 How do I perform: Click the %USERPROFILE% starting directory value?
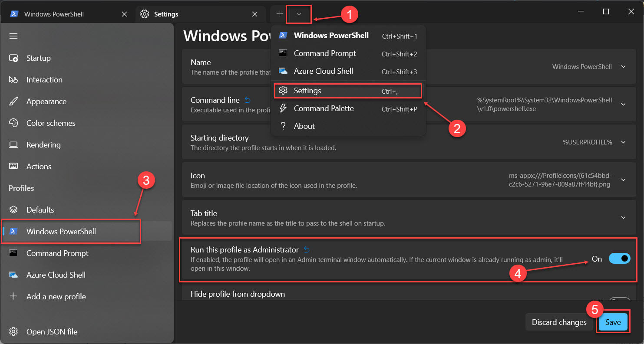588,142
